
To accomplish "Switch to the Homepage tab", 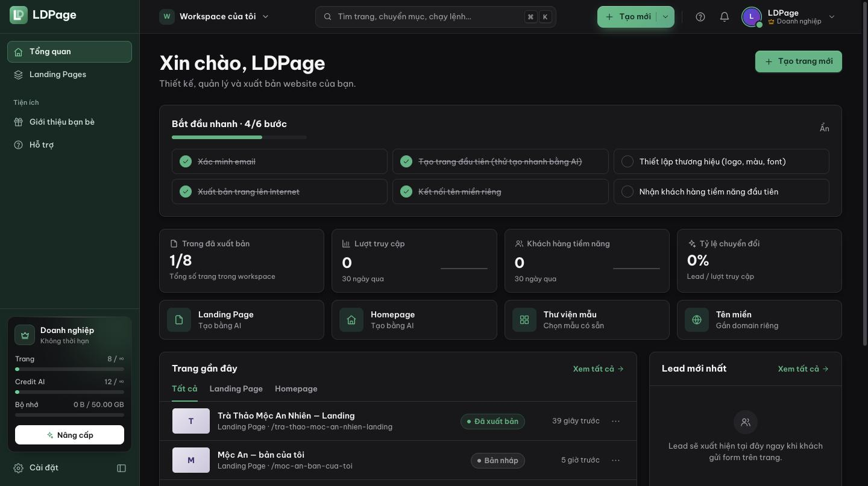I will coord(296,389).
